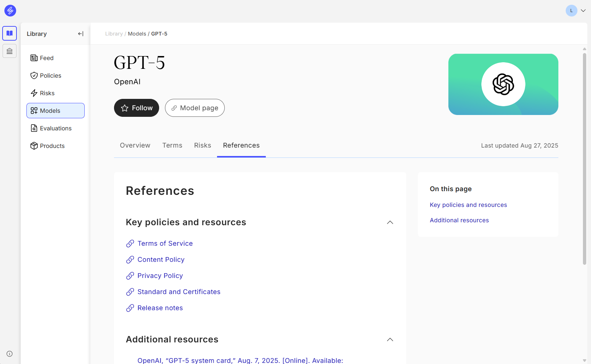This screenshot has width=591, height=364.
Task: Follow the GPT-5 model
Action: coord(136,108)
